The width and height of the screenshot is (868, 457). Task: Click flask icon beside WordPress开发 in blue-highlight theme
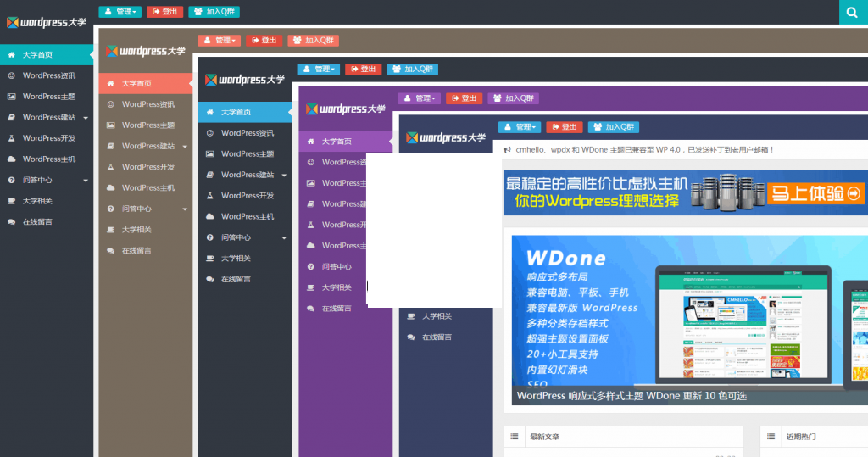(x=210, y=196)
